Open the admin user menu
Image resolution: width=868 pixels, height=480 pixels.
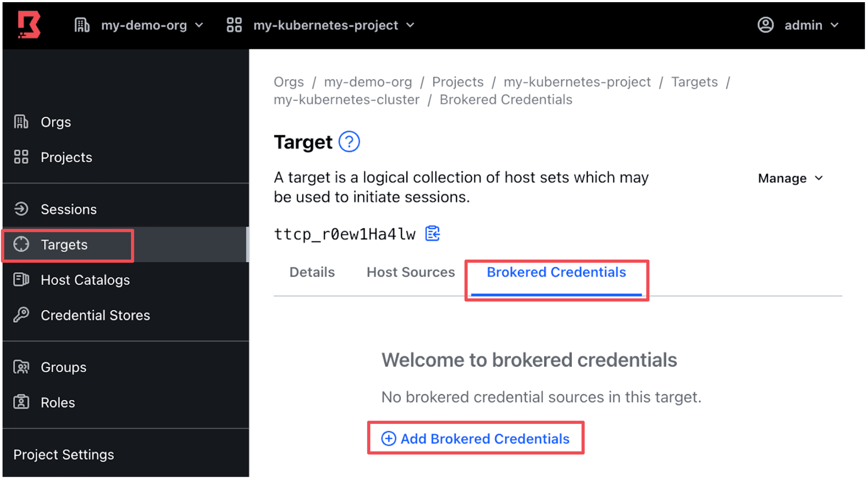[x=798, y=25]
